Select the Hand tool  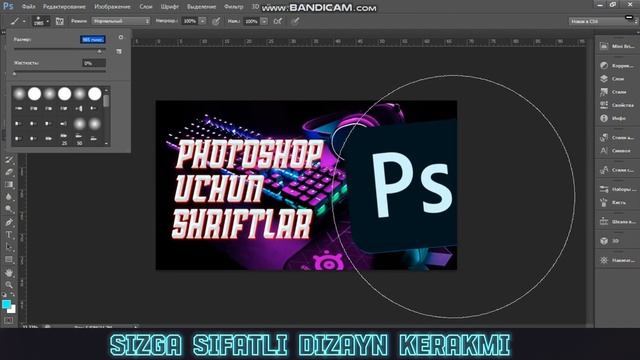(x=9, y=273)
